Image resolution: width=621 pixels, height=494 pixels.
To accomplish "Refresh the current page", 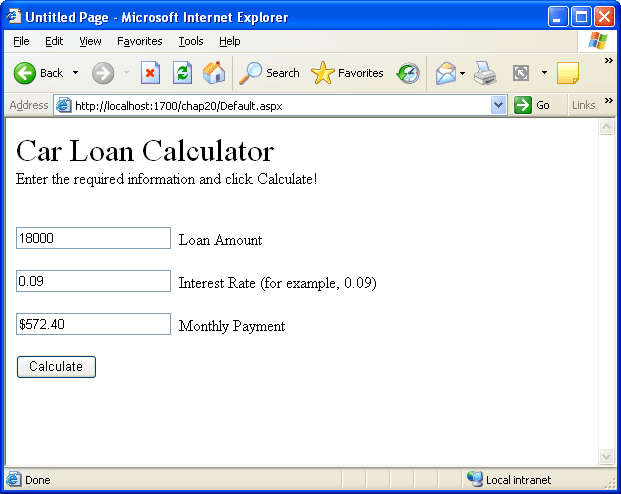I will pos(182,73).
